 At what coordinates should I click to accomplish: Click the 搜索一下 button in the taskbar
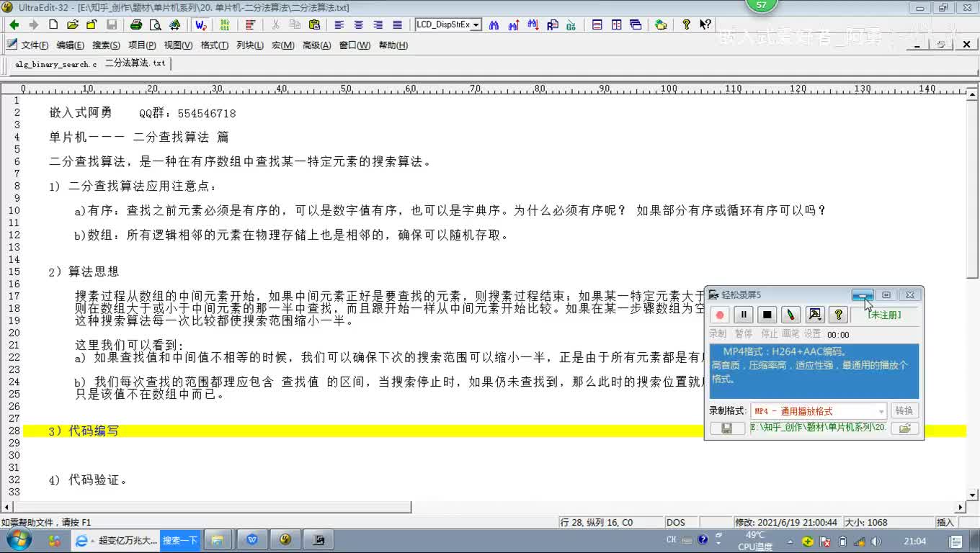(179, 540)
